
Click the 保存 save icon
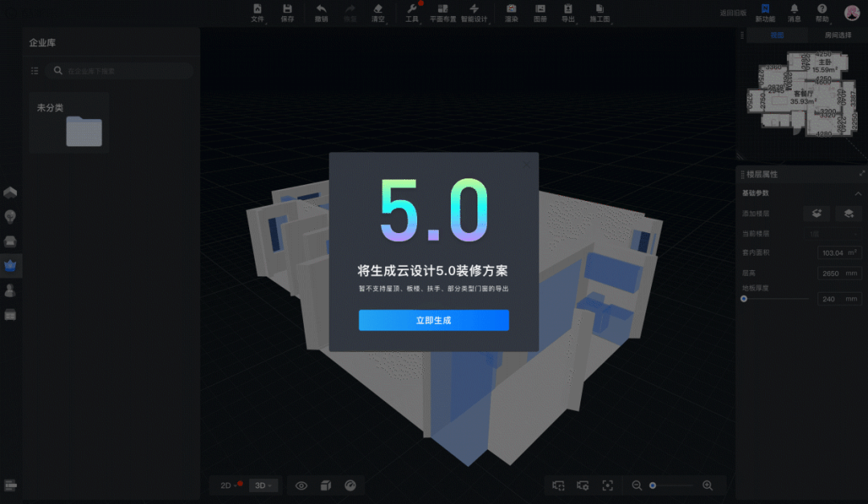287,13
